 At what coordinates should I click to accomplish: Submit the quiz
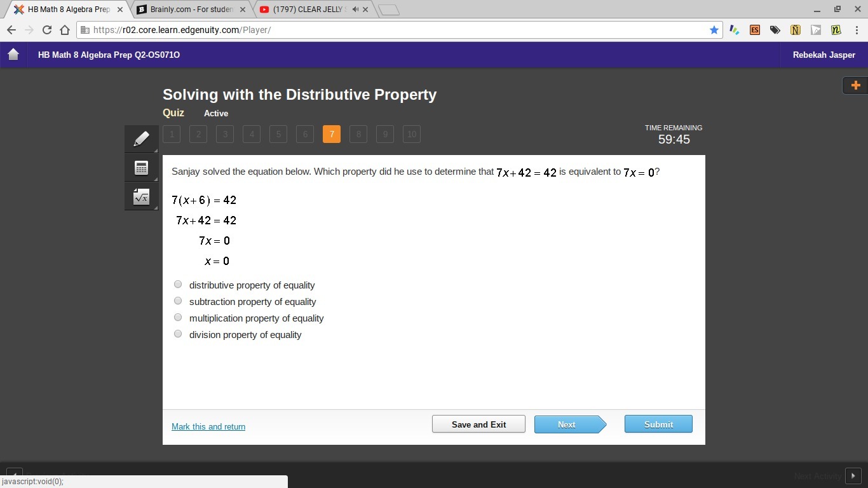pos(658,424)
